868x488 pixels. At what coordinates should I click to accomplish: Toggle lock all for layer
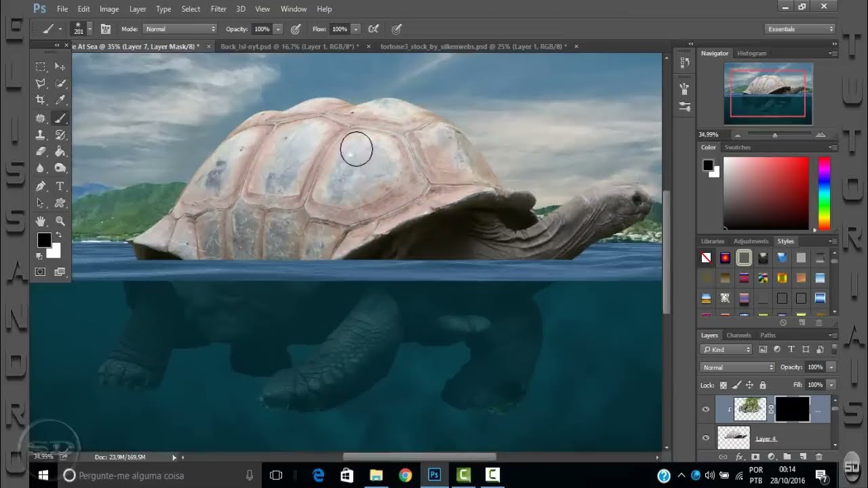tap(762, 385)
